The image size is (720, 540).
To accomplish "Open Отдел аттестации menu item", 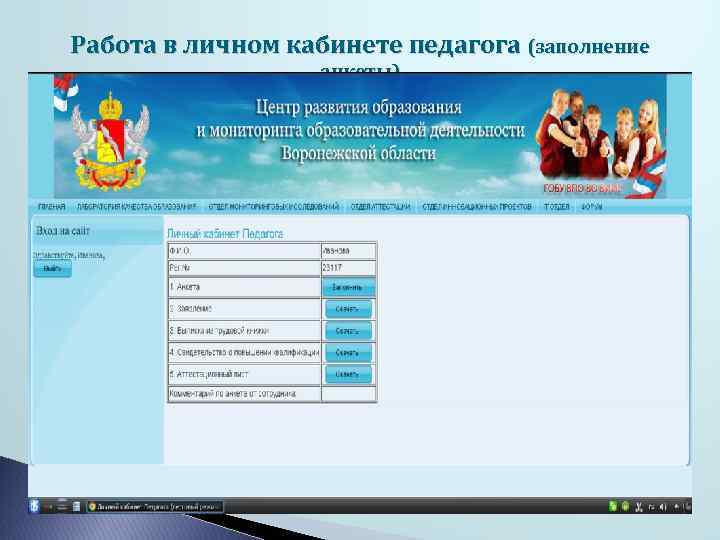I will (380, 207).
